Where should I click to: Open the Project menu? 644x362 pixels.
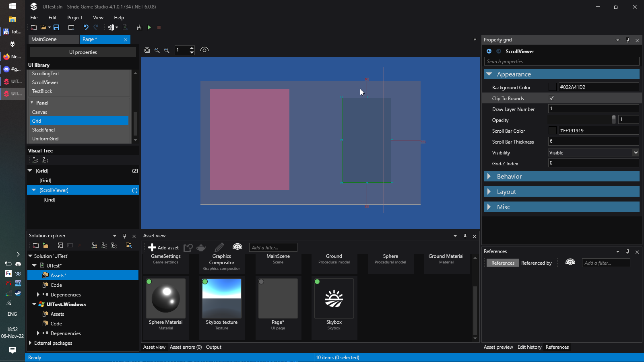tap(75, 18)
